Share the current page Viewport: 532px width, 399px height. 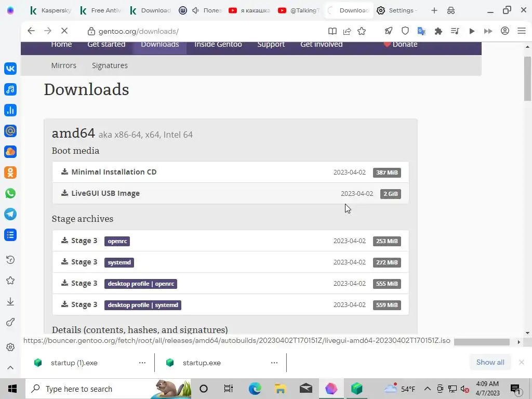click(x=347, y=31)
